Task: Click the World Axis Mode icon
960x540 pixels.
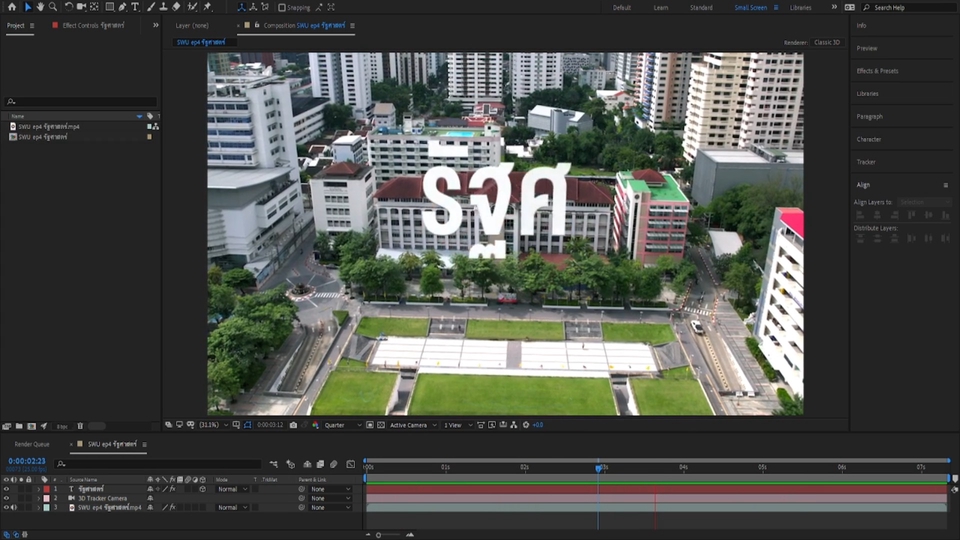Action: click(x=253, y=7)
